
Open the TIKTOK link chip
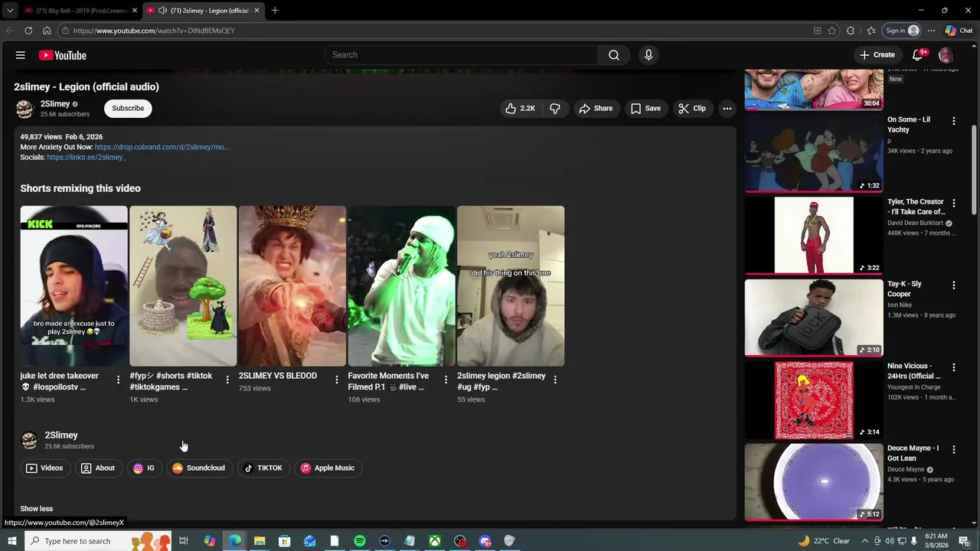(x=263, y=468)
